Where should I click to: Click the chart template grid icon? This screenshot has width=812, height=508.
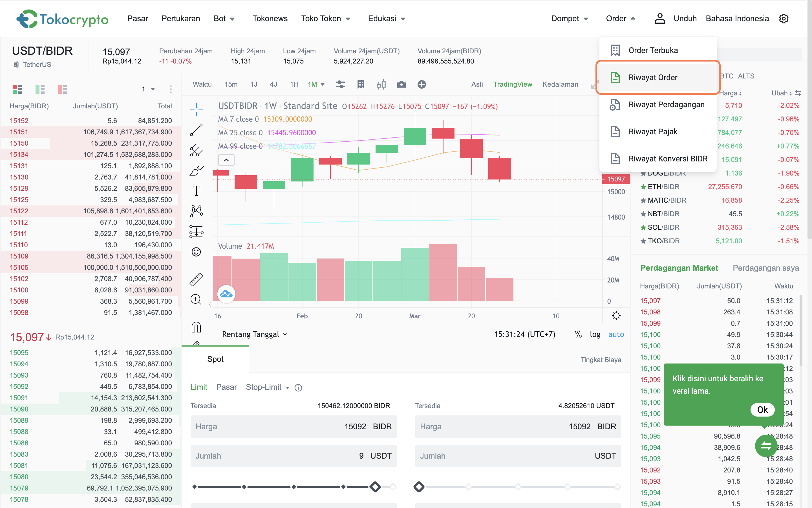pyautogui.click(x=361, y=84)
